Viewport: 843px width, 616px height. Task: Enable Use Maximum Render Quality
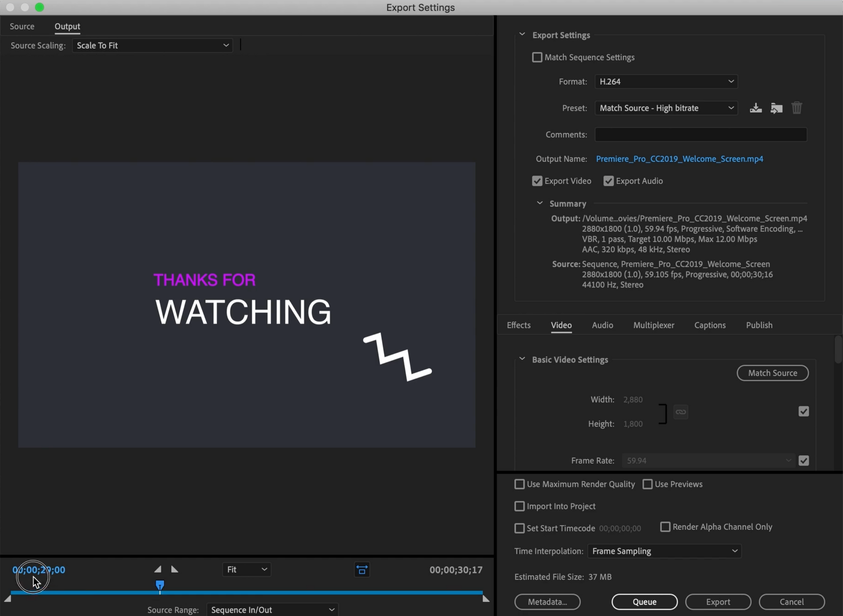pos(519,484)
